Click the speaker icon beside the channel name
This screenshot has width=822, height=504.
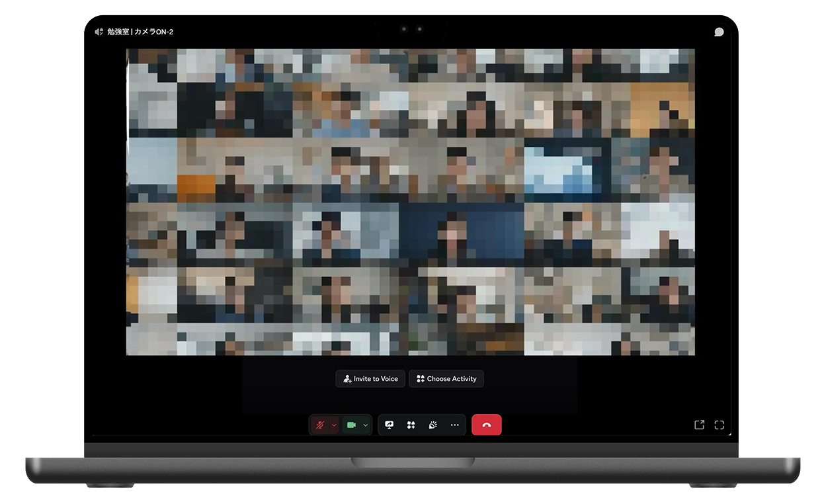tap(99, 32)
